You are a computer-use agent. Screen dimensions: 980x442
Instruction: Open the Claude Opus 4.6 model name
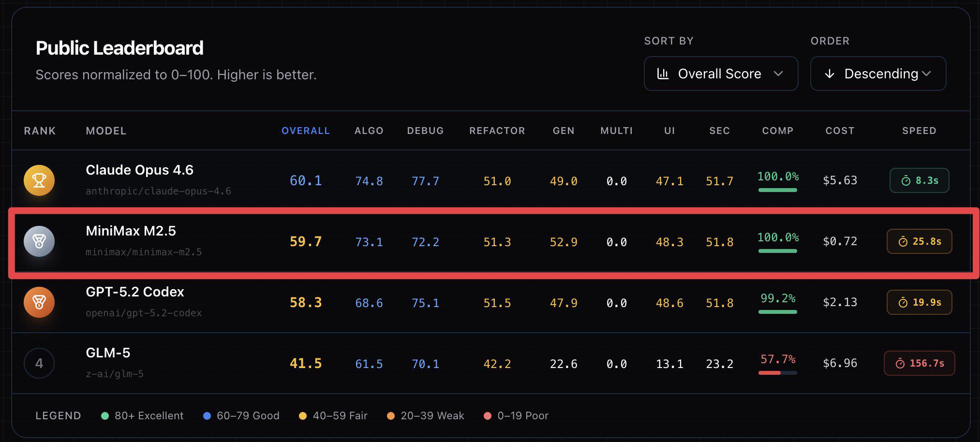[x=139, y=170]
